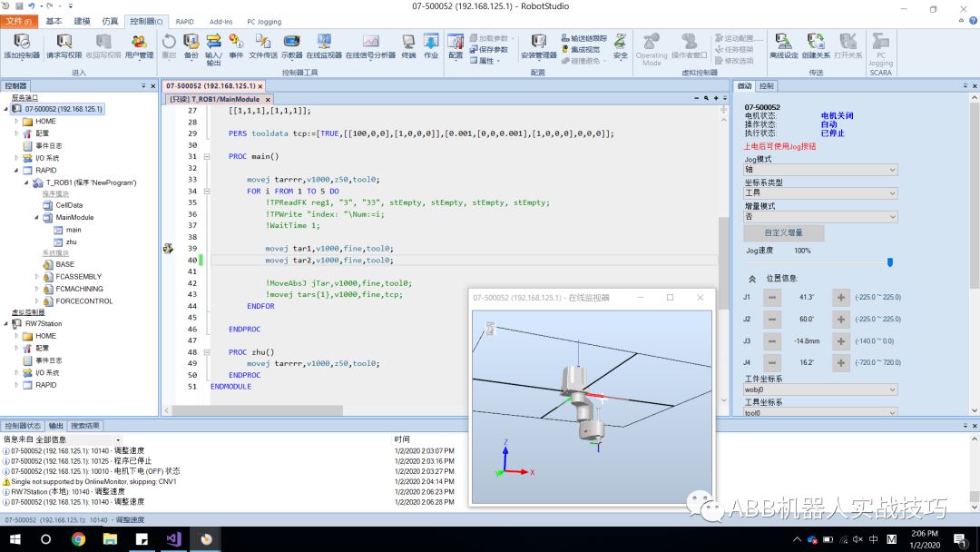Open File Explorer from the taskbar
Screen dimensions: 980x552
[x=110, y=539]
